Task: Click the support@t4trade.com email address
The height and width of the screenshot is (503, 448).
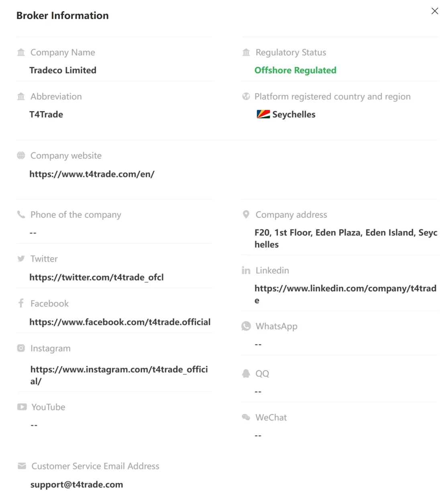Action: (x=77, y=485)
